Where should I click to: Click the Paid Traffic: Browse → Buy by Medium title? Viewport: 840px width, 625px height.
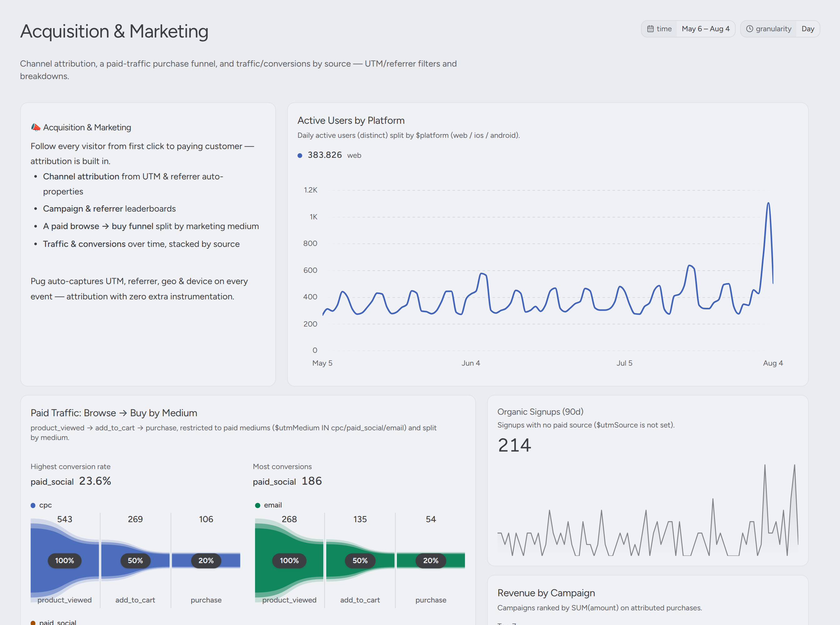click(x=114, y=413)
